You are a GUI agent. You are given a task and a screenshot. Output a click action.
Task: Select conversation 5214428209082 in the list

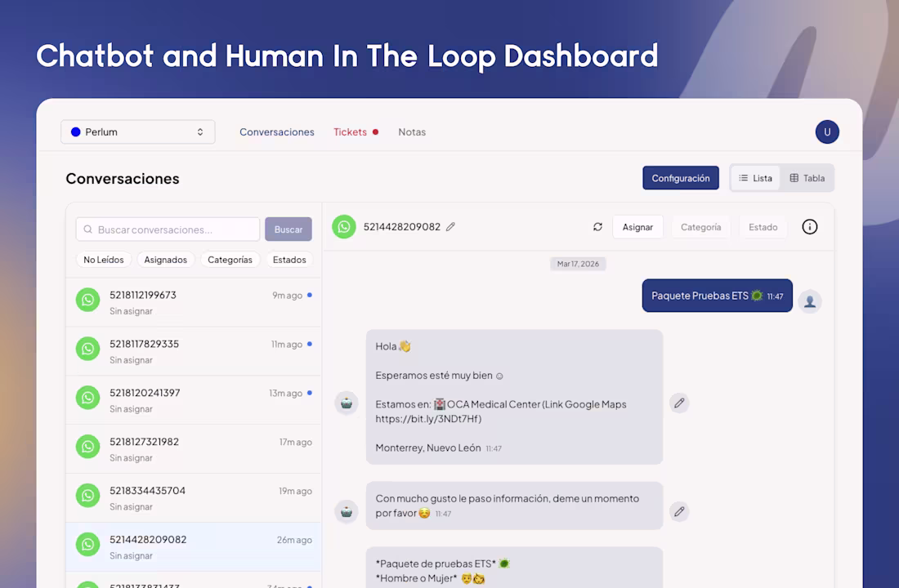(194, 546)
